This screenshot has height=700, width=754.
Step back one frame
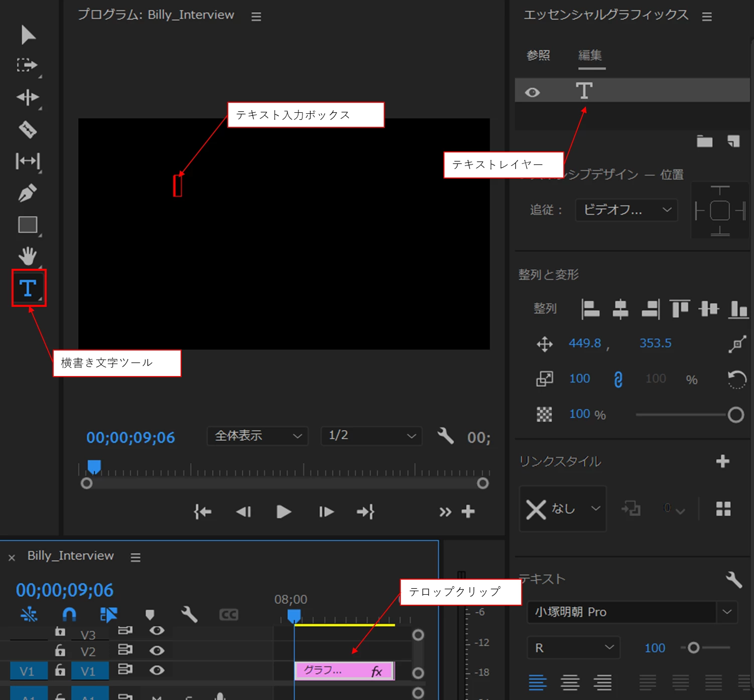pos(244,512)
